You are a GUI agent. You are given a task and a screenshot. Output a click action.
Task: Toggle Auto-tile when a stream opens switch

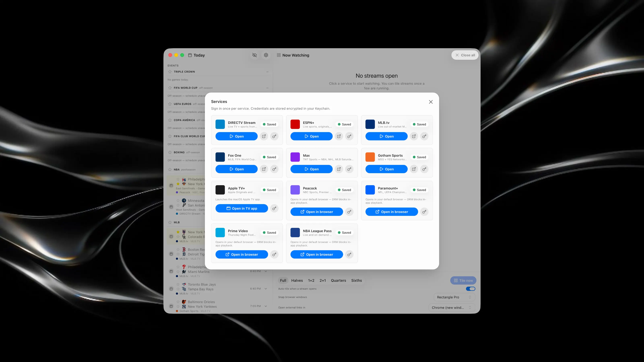[x=471, y=289]
